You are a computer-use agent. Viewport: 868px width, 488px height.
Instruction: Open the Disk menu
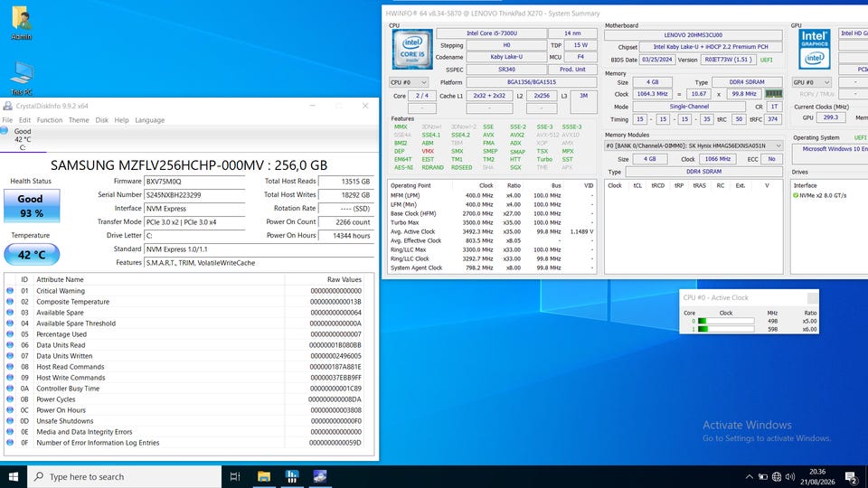(x=102, y=120)
